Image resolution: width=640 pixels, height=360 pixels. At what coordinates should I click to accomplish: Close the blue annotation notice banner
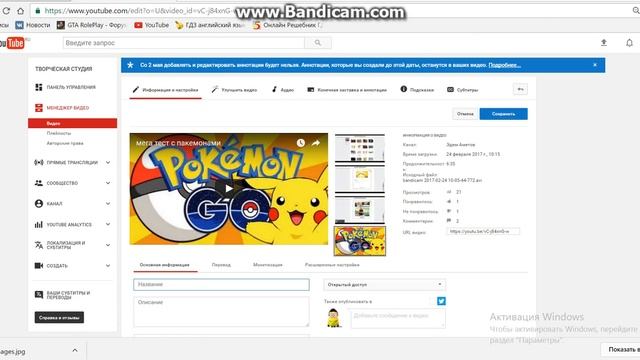coord(595,65)
